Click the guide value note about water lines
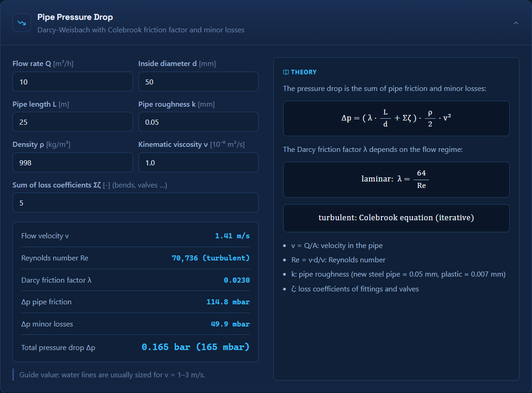Image resolution: width=532 pixels, height=393 pixels. [112, 375]
